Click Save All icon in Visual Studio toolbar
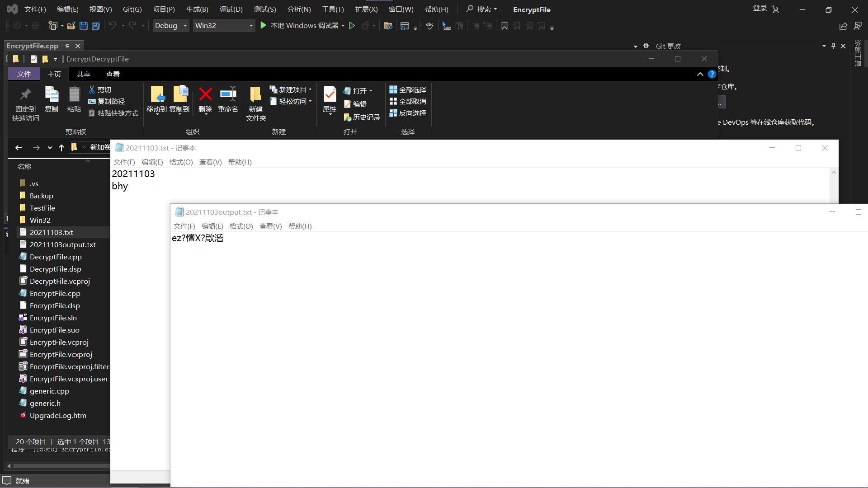The image size is (868, 488). (96, 26)
